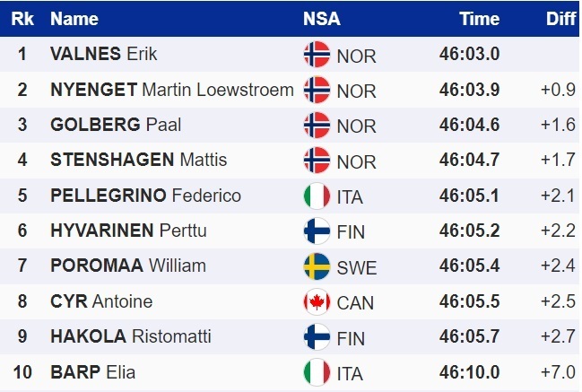
Task: Click the Italy flag next to Barp
Action: tap(317, 372)
